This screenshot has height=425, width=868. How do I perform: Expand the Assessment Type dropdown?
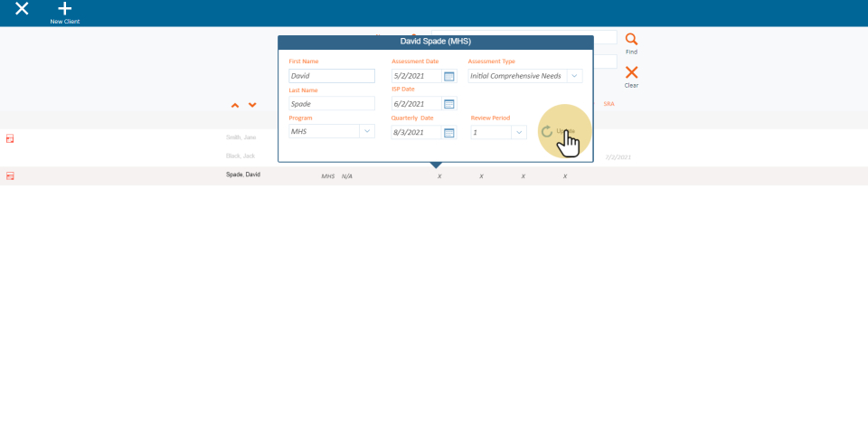(x=574, y=76)
